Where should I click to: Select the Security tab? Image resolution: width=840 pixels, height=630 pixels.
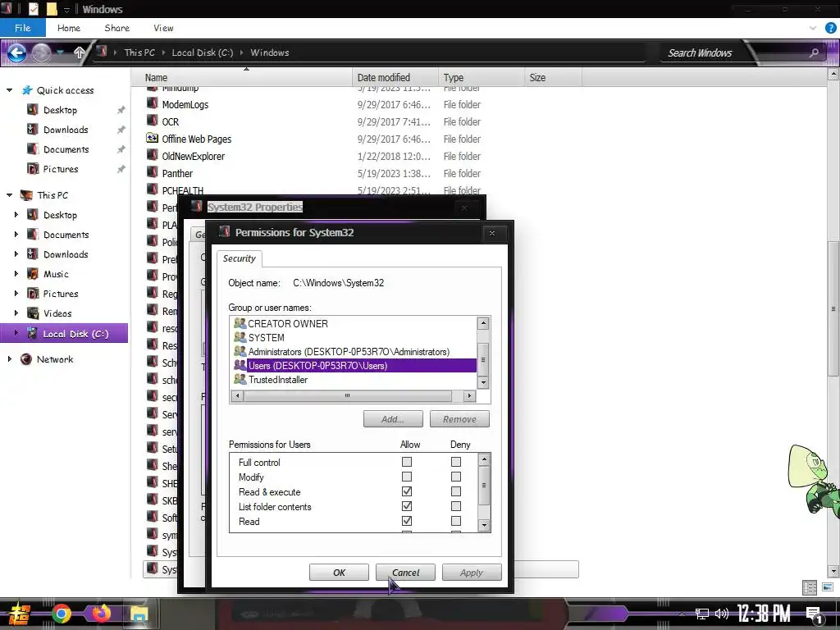[239, 258]
